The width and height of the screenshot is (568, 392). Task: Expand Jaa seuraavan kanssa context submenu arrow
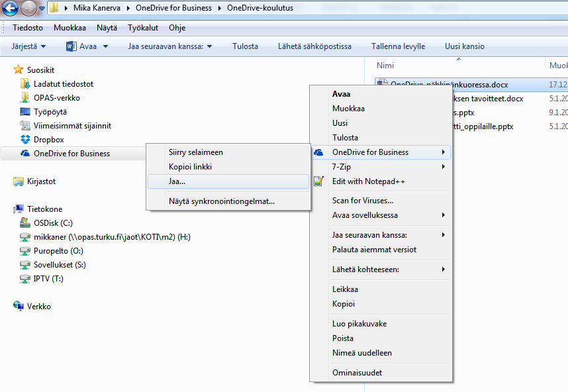[444, 235]
